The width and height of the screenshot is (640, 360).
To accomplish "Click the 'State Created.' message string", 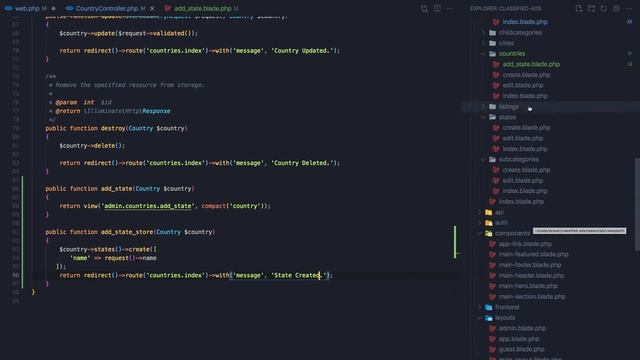I will [299, 276].
